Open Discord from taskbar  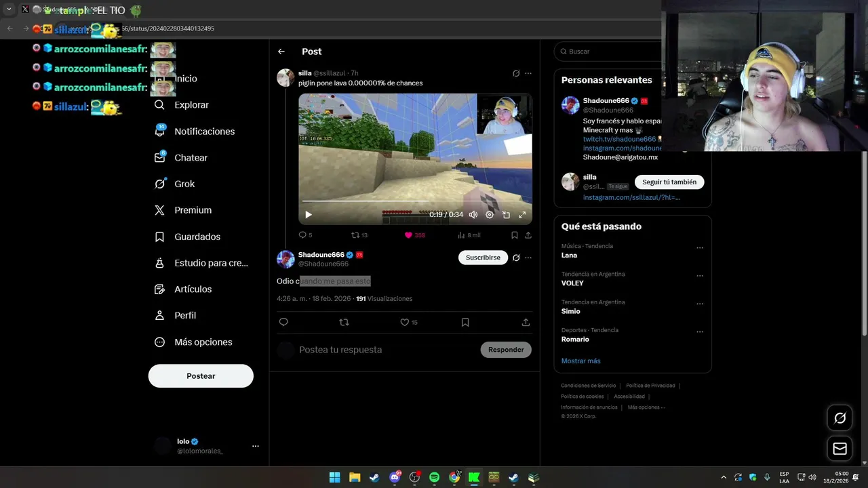coord(395,477)
